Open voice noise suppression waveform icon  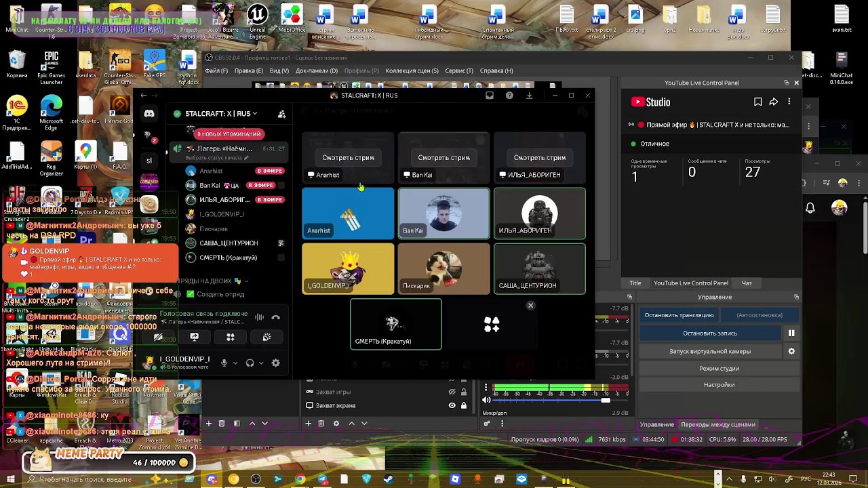[x=259, y=317]
